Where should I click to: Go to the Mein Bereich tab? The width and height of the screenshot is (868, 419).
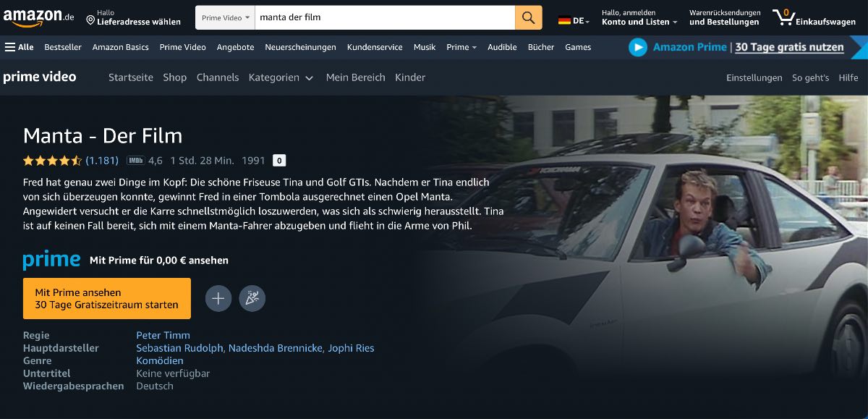click(356, 77)
